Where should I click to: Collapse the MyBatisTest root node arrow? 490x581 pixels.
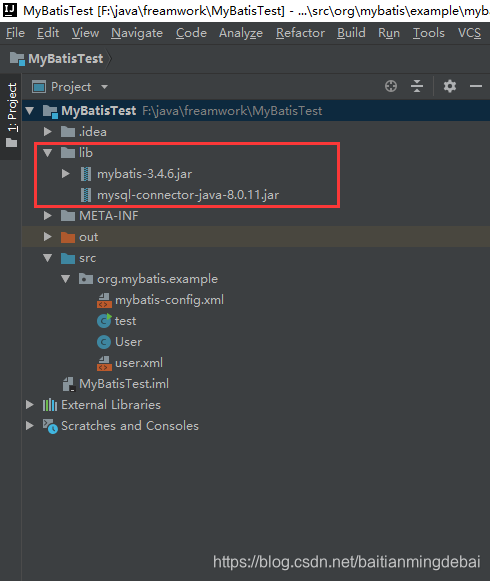coord(30,110)
